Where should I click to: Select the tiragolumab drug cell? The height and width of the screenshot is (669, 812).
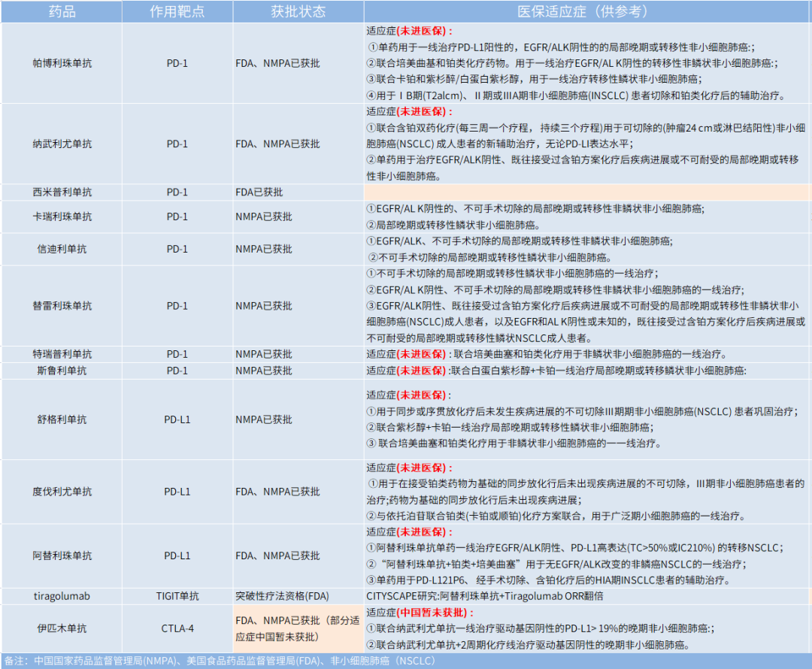point(62,596)
